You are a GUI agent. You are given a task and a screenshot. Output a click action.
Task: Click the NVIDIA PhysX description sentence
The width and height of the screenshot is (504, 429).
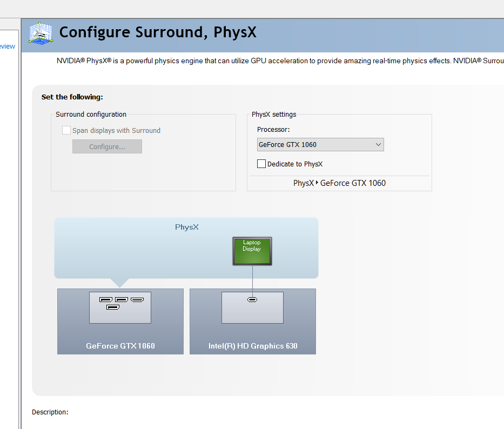280,61
